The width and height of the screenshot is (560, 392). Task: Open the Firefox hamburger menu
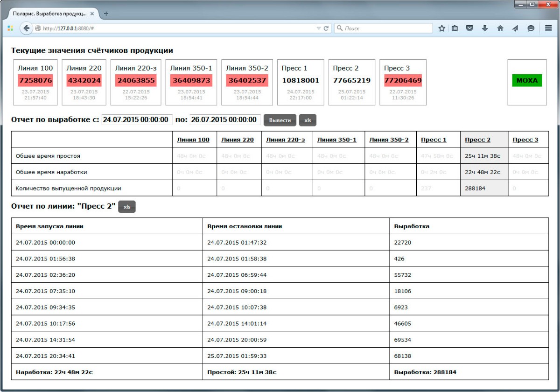click(x=549, y=28)
